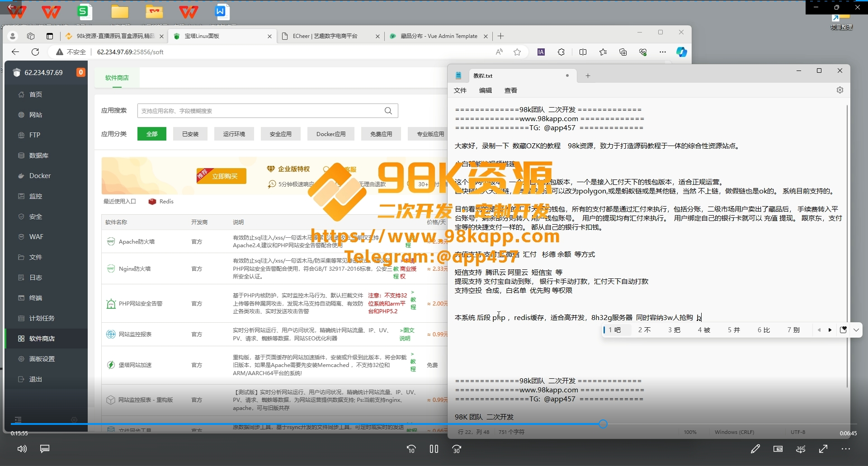Select the 已安装 category filter
The width and height of the screenshot is (868, 466).
pos(190,134)
